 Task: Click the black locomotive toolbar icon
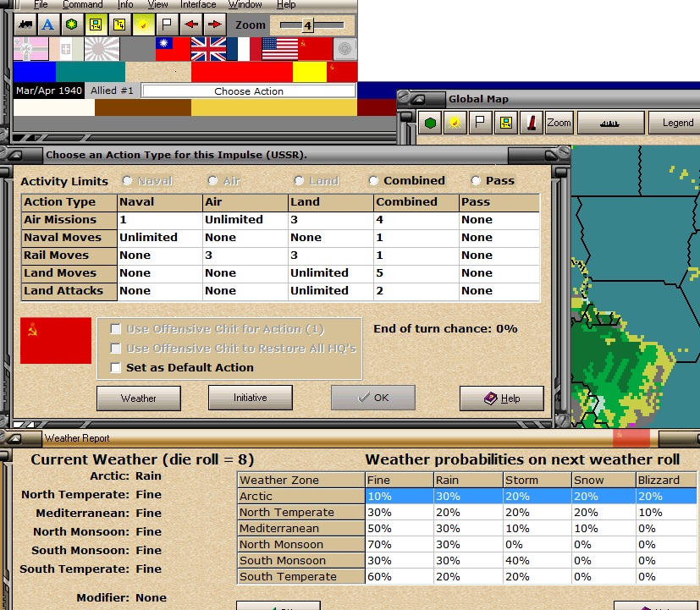pyautogui.click(x=25, y=25)
